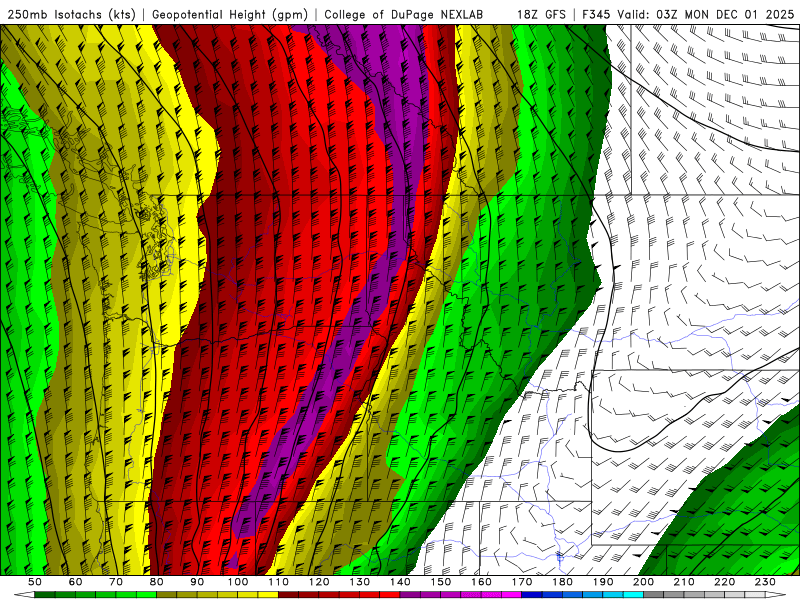
Task: Click the 90 label on the color scale
Action: tap(197, 582)
